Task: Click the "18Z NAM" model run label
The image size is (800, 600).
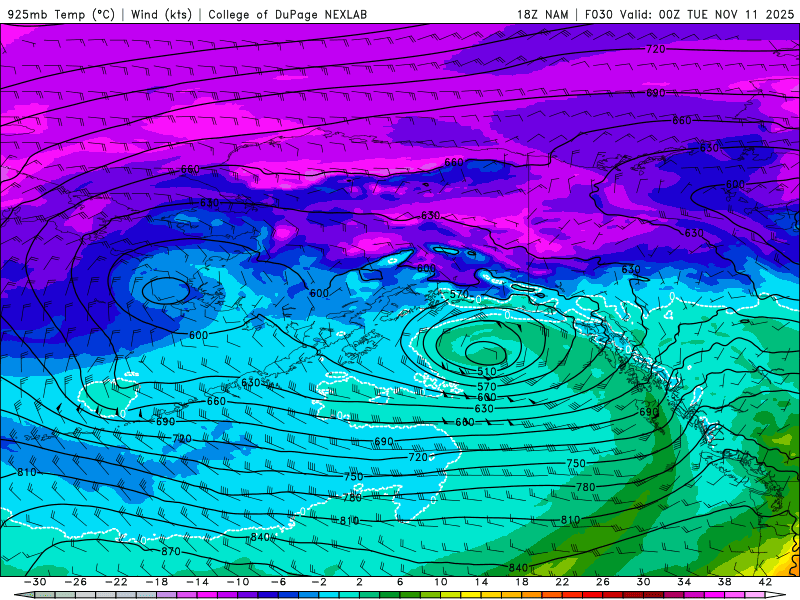Action: pos(542,15)
